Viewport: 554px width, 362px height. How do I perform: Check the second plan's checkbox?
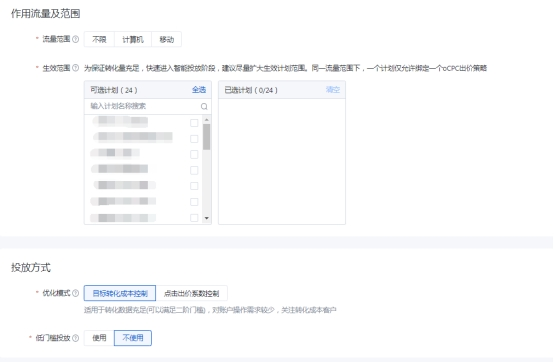tap(194, 139)
